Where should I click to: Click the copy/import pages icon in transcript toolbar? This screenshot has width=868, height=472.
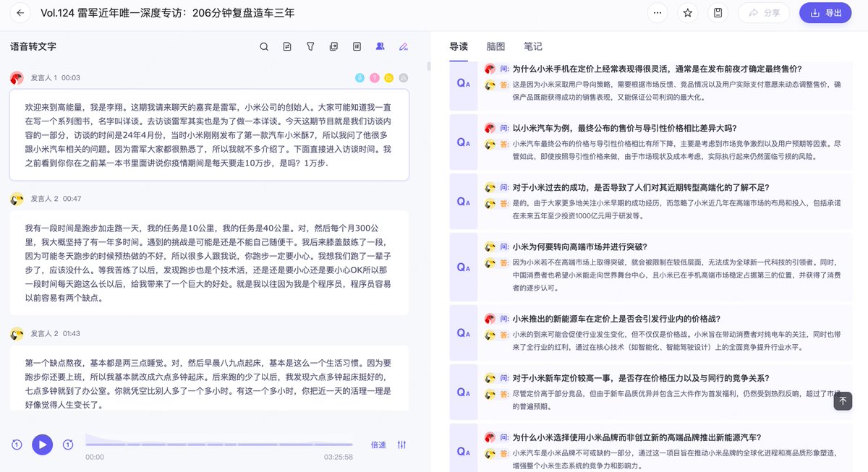[x=333, y=46]
